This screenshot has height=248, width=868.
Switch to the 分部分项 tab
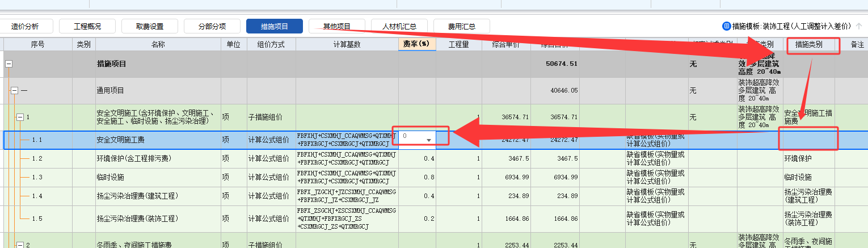coord(212,26)
